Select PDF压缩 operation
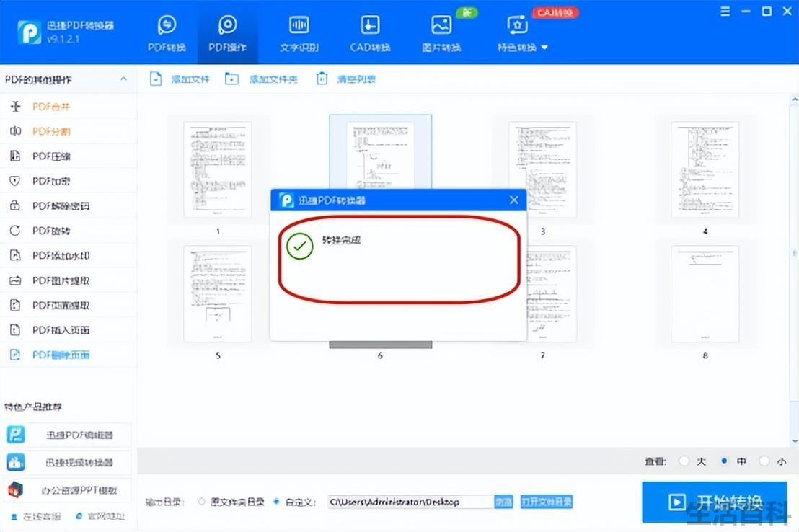Image resolution: width=799 pixels, height=532 pixels. 69,156
